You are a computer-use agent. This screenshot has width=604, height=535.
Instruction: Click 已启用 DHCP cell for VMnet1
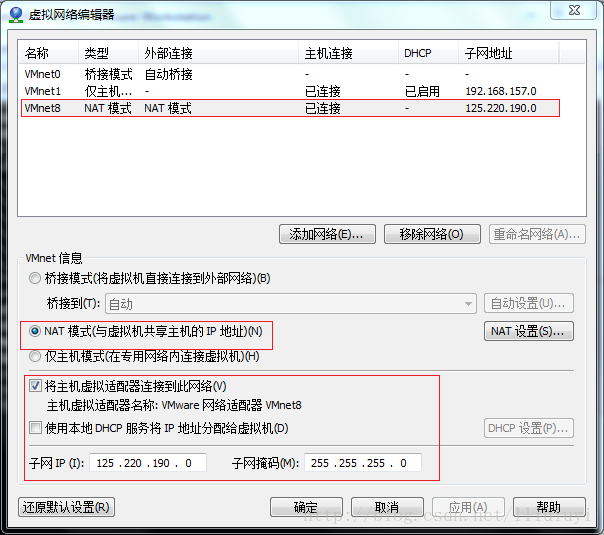422,91
